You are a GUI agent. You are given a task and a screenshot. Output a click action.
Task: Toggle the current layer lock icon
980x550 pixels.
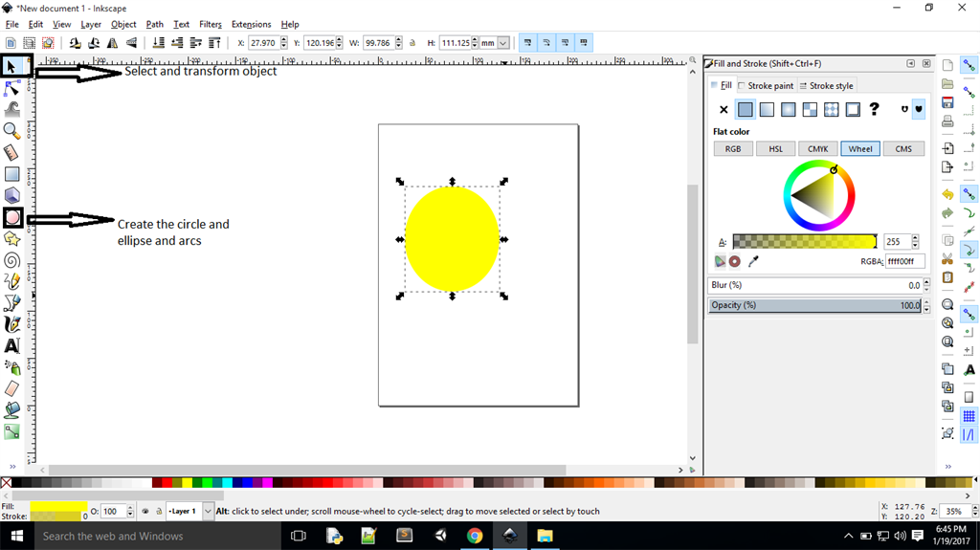coord(158,512)
